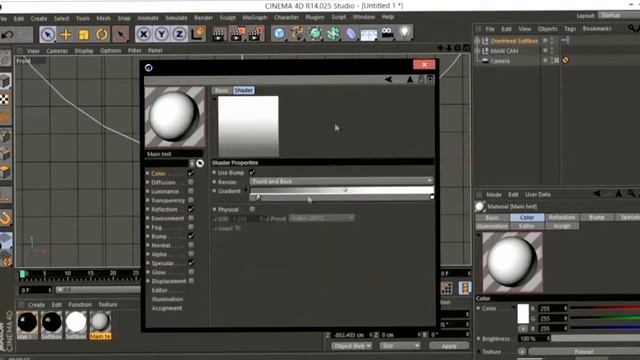Select Illumination in the material channel list

[x=167, y=299]
